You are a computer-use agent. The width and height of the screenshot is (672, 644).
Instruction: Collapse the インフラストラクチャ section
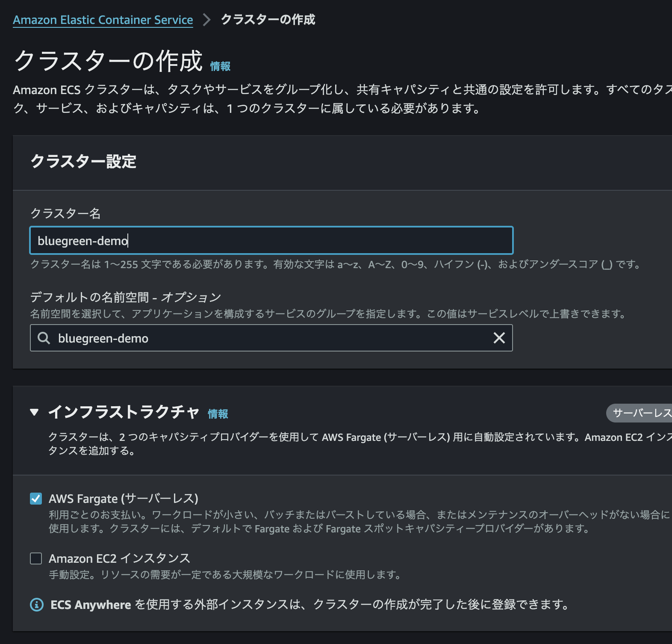coord(35,412)
